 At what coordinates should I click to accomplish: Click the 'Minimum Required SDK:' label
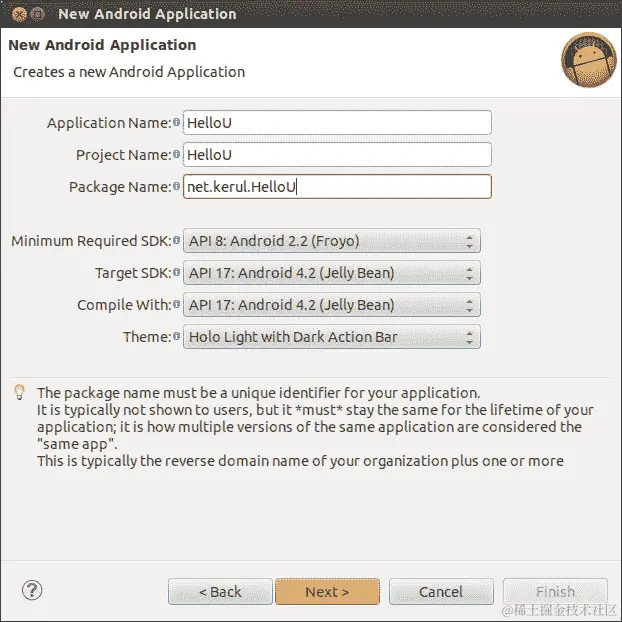tap(92, 241)
